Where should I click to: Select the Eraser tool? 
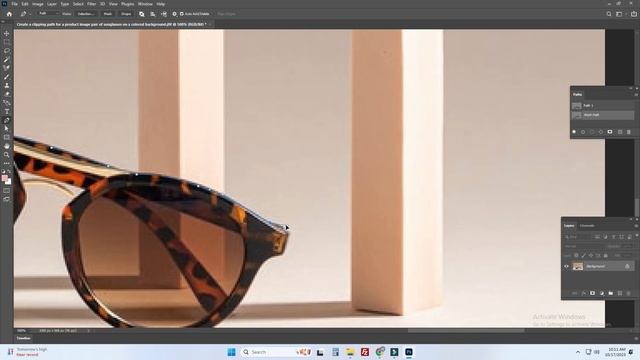[x=7, y=94]
